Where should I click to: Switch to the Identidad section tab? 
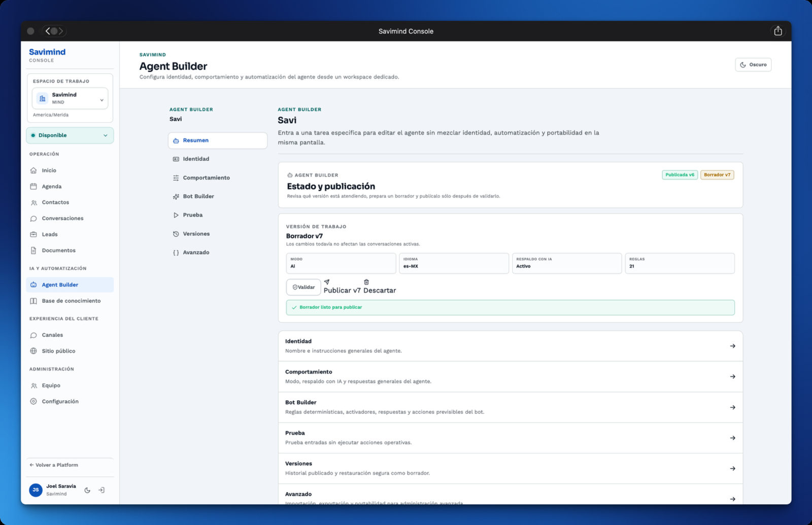(x=217, y=159)
